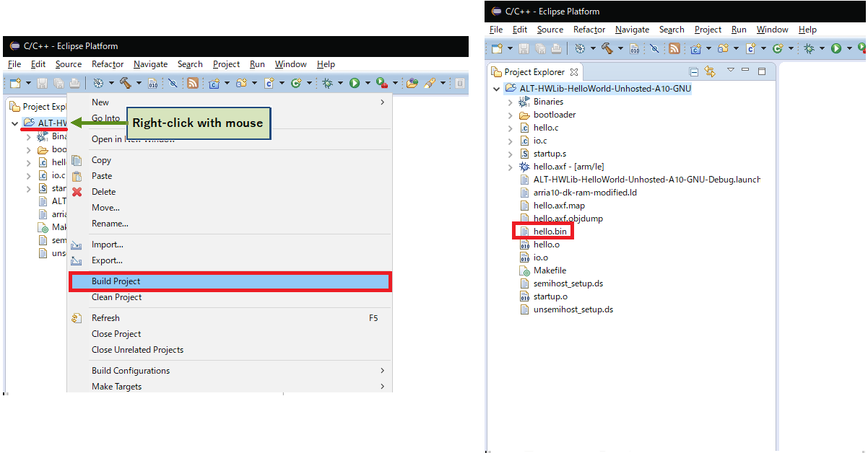The height and width of the screenshot is (453, 868).
Task: Click the Debug bug icon in right toolbar
Action: [810, 48]
